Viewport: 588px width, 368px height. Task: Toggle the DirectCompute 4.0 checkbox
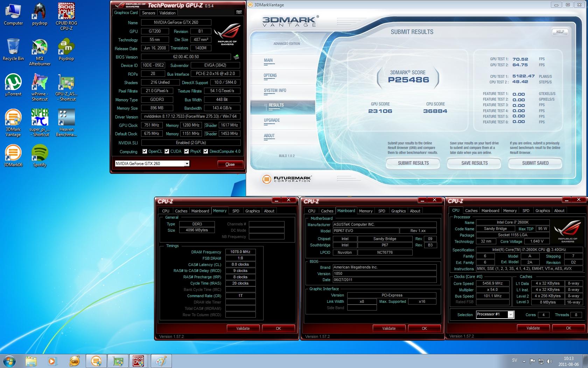(206, 151)
